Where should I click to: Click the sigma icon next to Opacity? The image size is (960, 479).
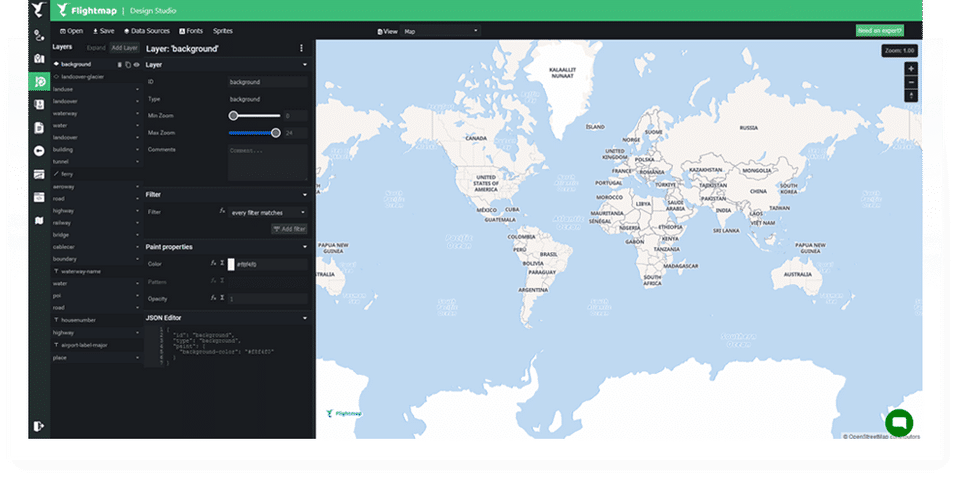pos(222,298)
